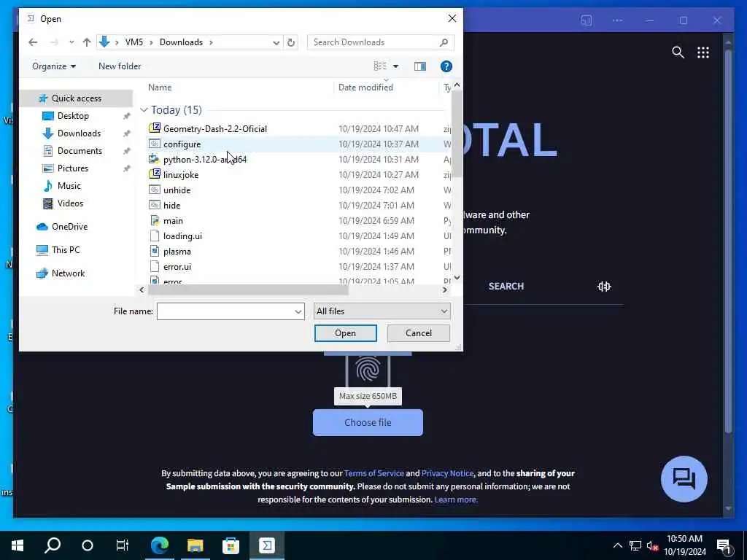Toggle the preview pane

pyautogui.click(x=419, y=66)
